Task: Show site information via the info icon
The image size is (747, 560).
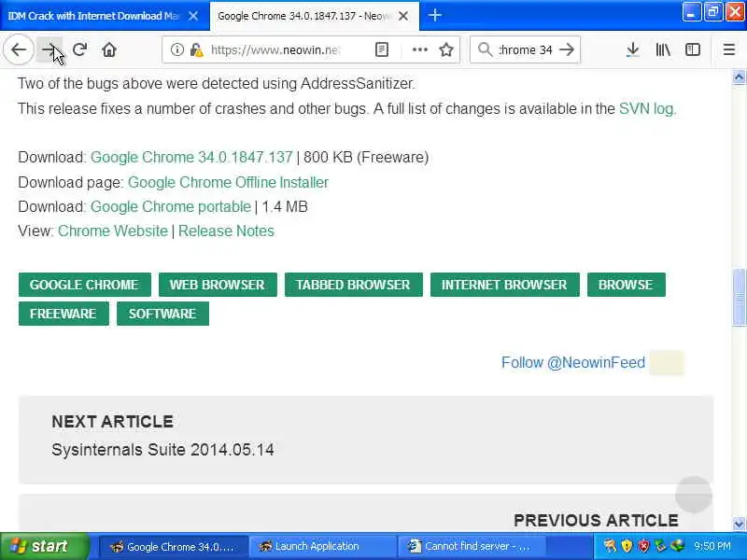Action: pos(176,49)
